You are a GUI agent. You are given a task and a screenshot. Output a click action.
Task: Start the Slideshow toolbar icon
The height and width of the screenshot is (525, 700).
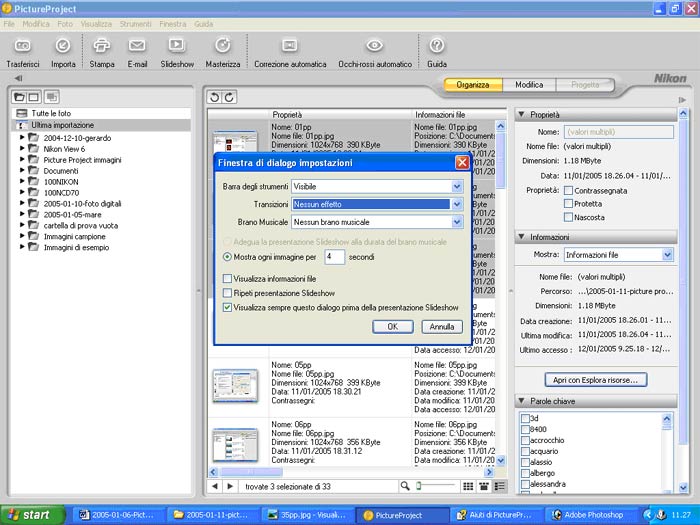point(177,45)
